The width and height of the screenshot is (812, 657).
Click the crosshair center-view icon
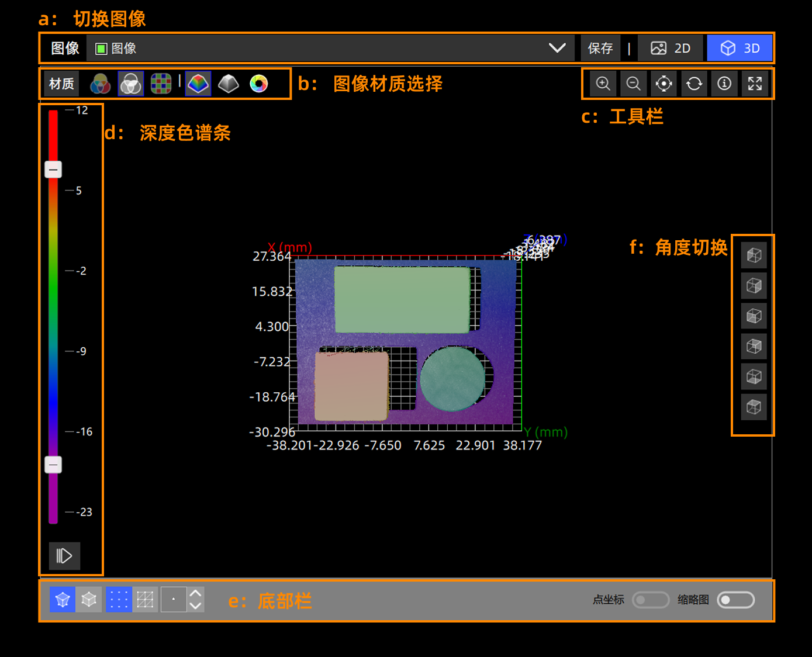664,84
